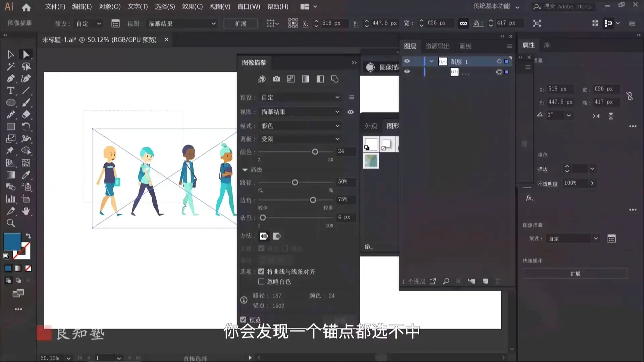Collapse 图层 1 in the Layers panel
The image size is (644, 362).
coord(431,61)
